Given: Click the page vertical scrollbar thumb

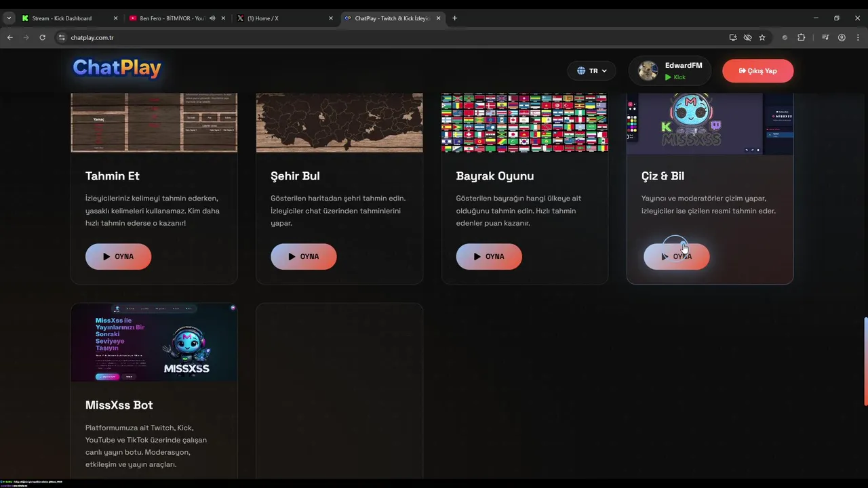Looking at the screenshot, I should click(x=865, y=362).
